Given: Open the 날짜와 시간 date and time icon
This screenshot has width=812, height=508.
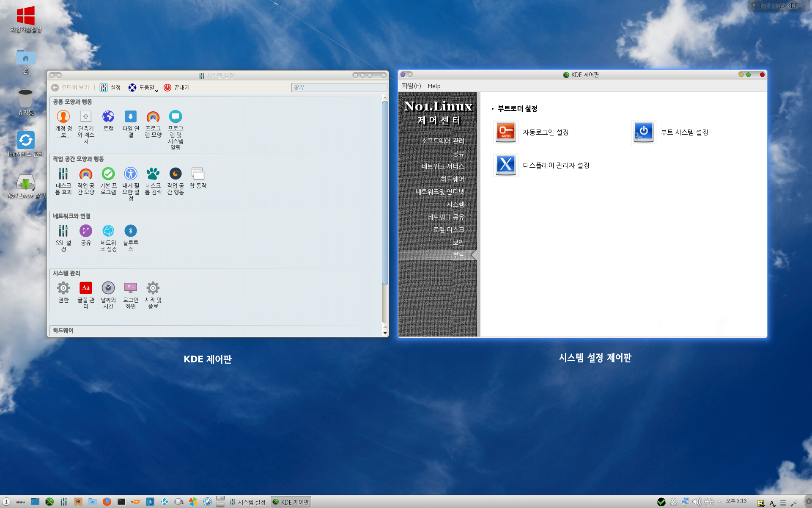Looking at the screenshot, I should point(108,295).
